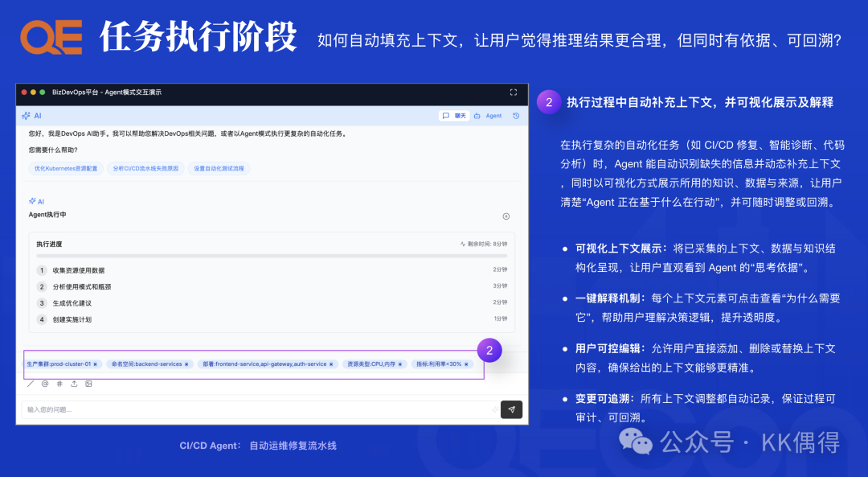This screenshot has width=868, height=477.
Task: Switch to the 聊天 chat mode
Action: 455,116
